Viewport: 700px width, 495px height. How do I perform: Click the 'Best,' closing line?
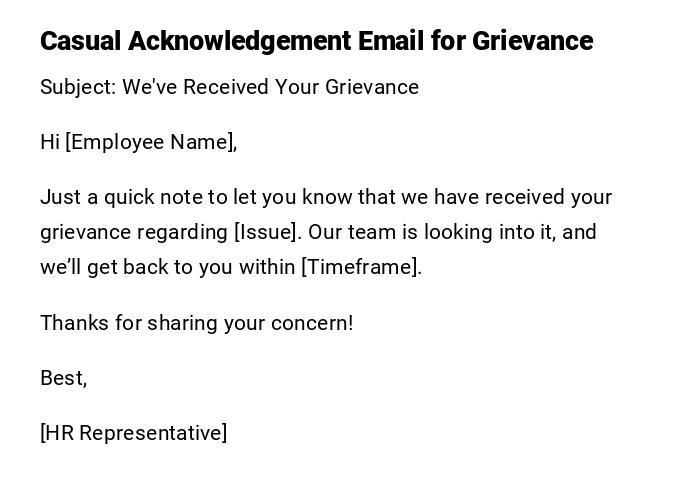[63, 378]
